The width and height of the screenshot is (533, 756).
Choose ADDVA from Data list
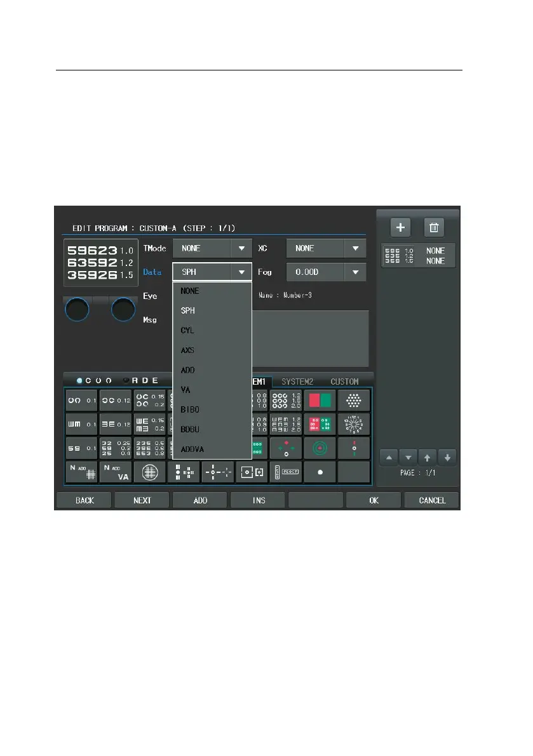click(212, 449)
